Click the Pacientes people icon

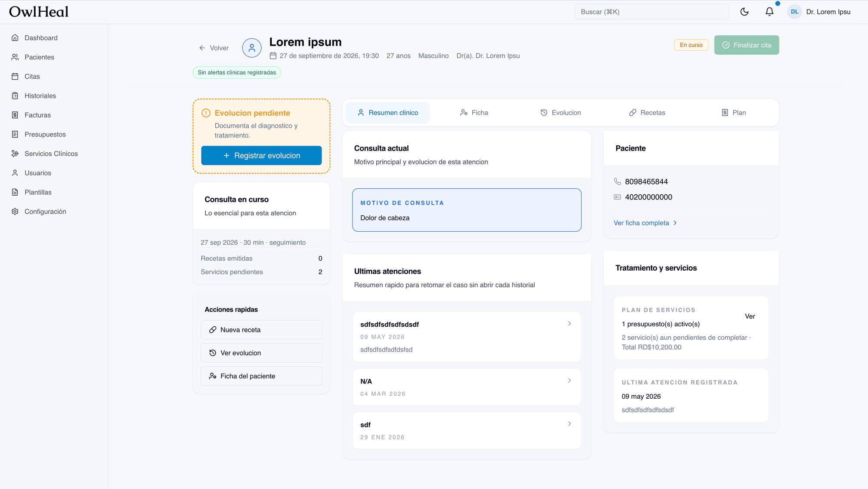click(x=15, y=57)
